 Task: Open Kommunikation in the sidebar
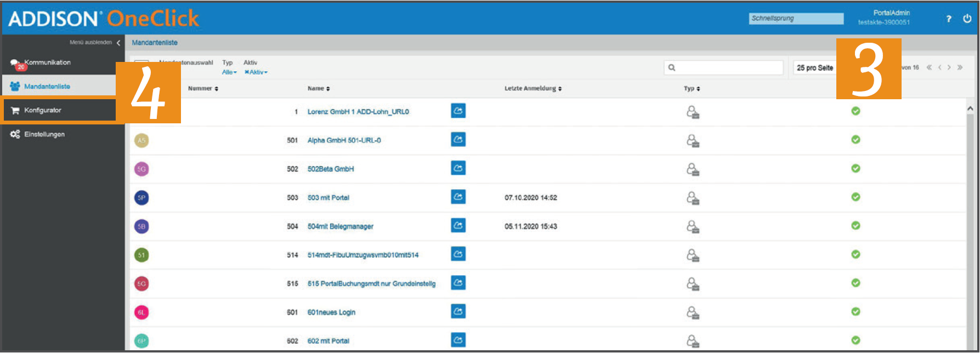coord(64,62)
